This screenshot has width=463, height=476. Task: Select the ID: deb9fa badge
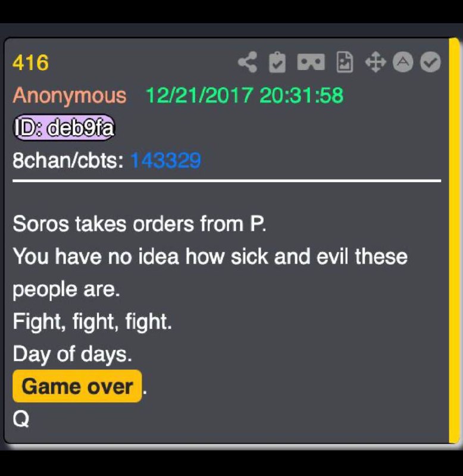point(64,127)
